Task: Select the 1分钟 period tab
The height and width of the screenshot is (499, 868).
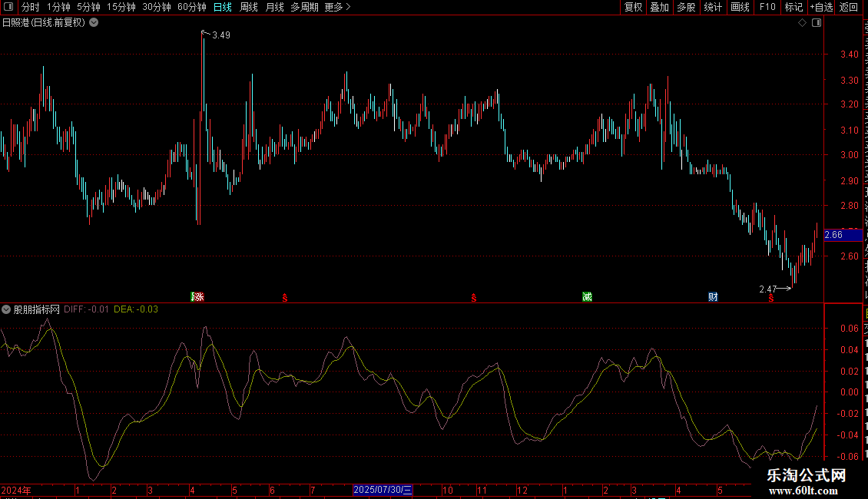Action: [58, 7]
